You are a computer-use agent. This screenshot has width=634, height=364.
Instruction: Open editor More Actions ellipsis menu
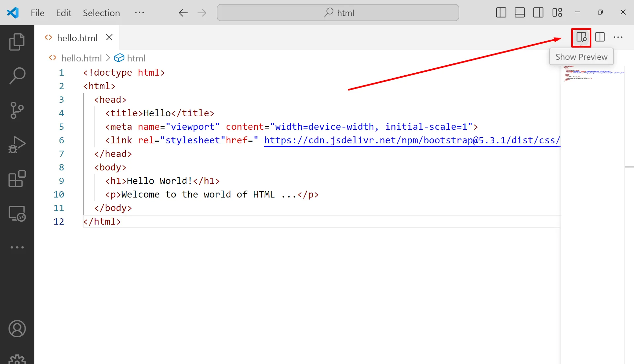tap(618, 37)
